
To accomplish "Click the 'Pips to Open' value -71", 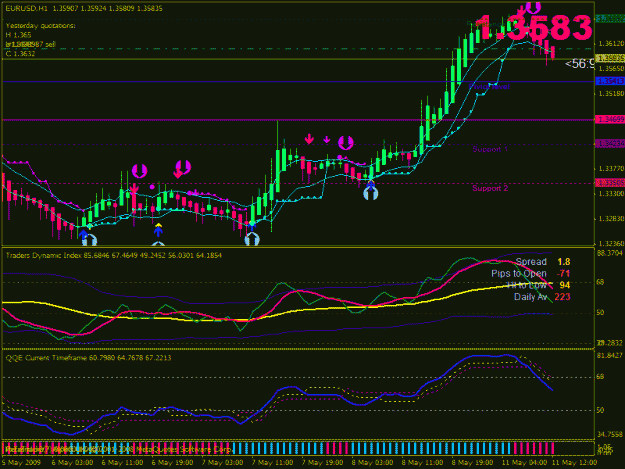I will pos(563,274).
